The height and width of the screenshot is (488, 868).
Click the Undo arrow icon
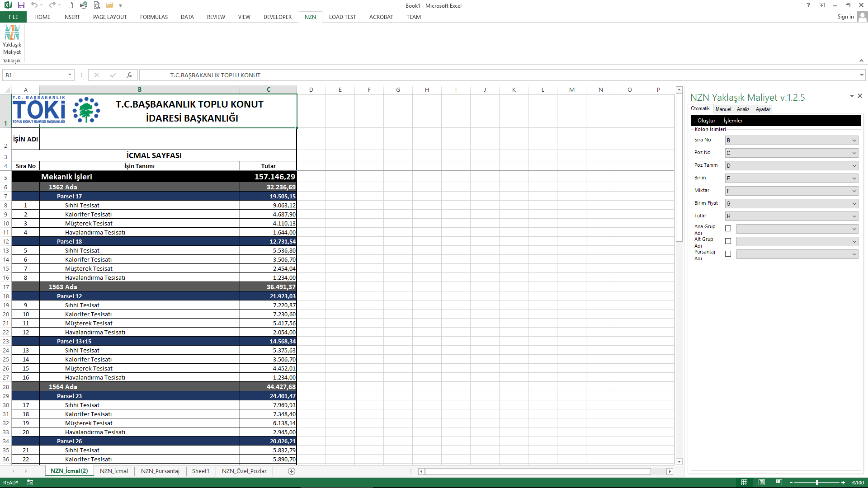coord(34,5)
